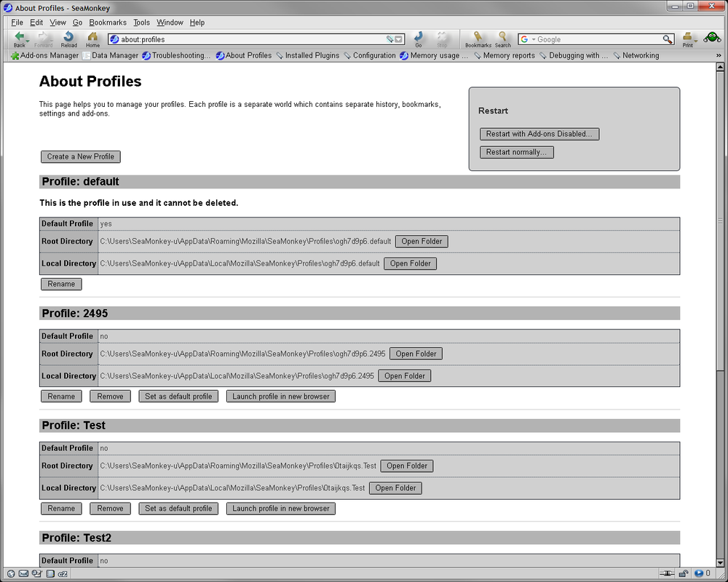This screenshot has width=728, height=582.
Task: Open Networking bookmark
Action: click(636, 55)
